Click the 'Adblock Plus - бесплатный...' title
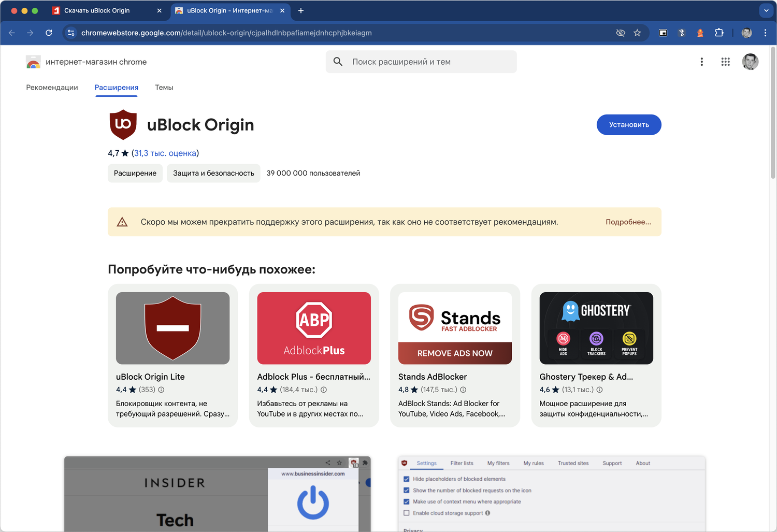This screenshot has width=777, height=532. (x=314, y=377)
